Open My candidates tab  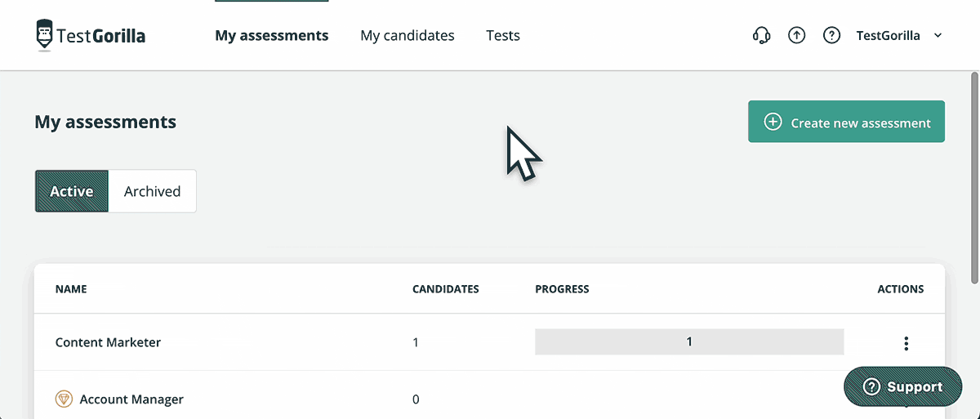408,35
